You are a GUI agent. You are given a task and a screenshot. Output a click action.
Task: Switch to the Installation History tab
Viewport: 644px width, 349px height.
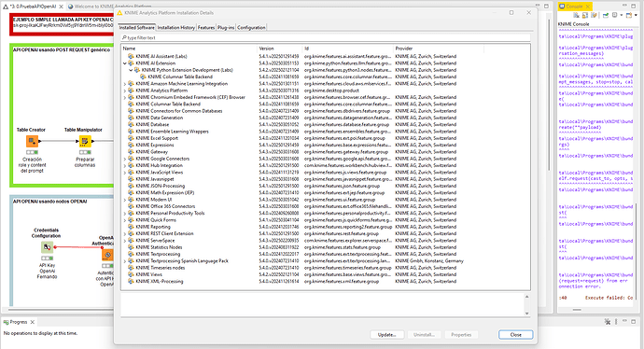tap(175, 27)
